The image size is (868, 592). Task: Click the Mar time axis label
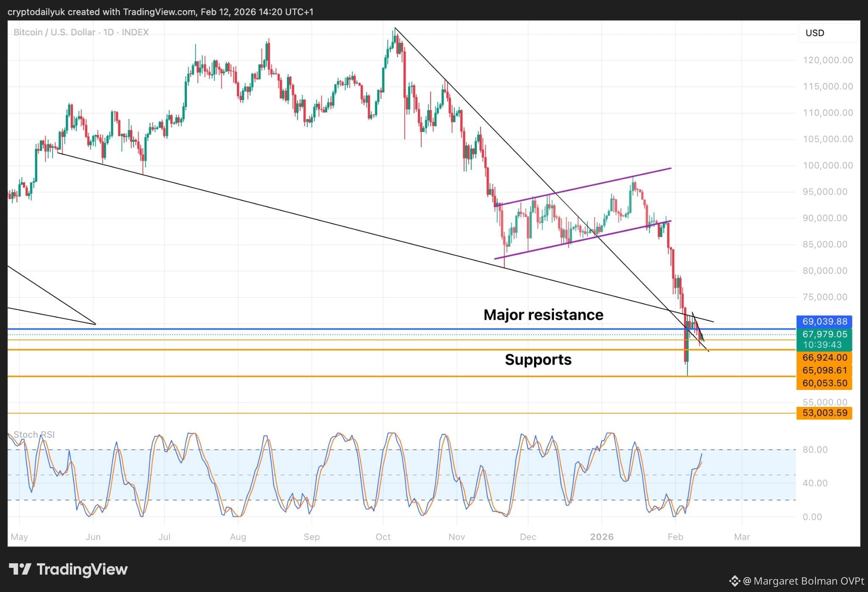pyautogui.click(x=742, y=537)
